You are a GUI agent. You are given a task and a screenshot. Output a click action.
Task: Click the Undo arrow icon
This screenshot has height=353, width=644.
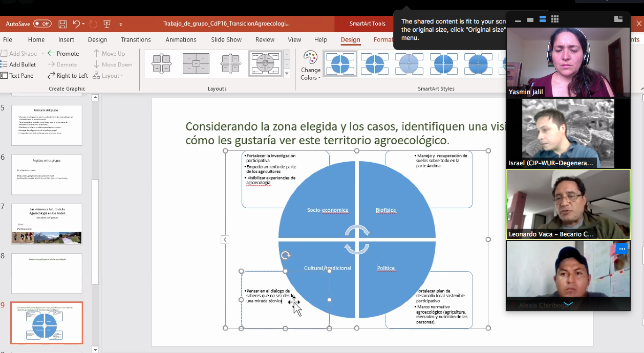tap(76, 24)
